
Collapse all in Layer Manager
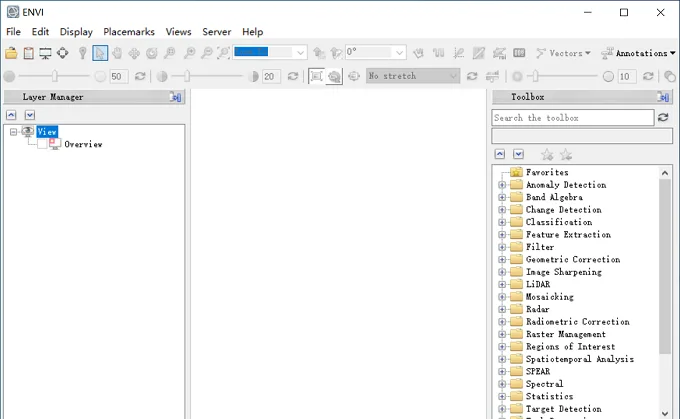coord(11,115)
